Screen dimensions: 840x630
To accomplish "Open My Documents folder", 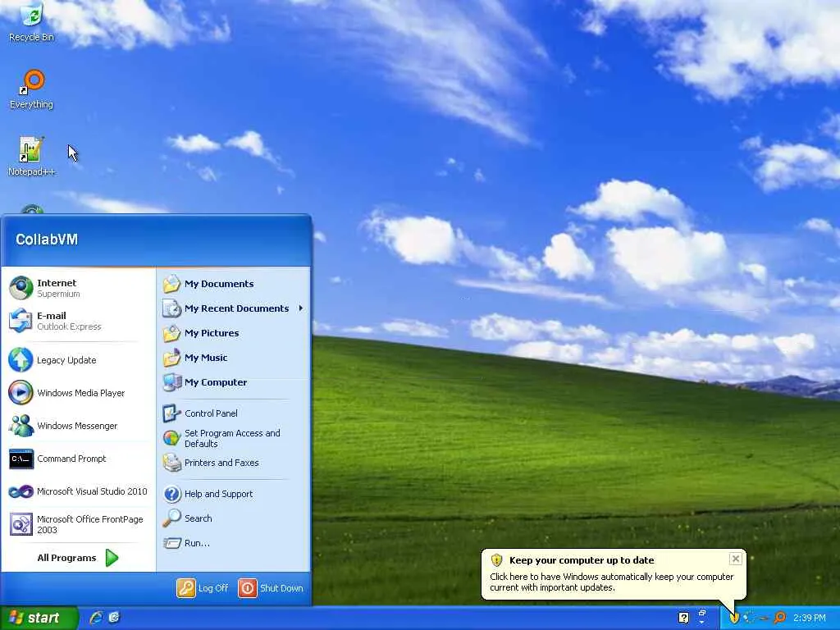I will point(233,284).
